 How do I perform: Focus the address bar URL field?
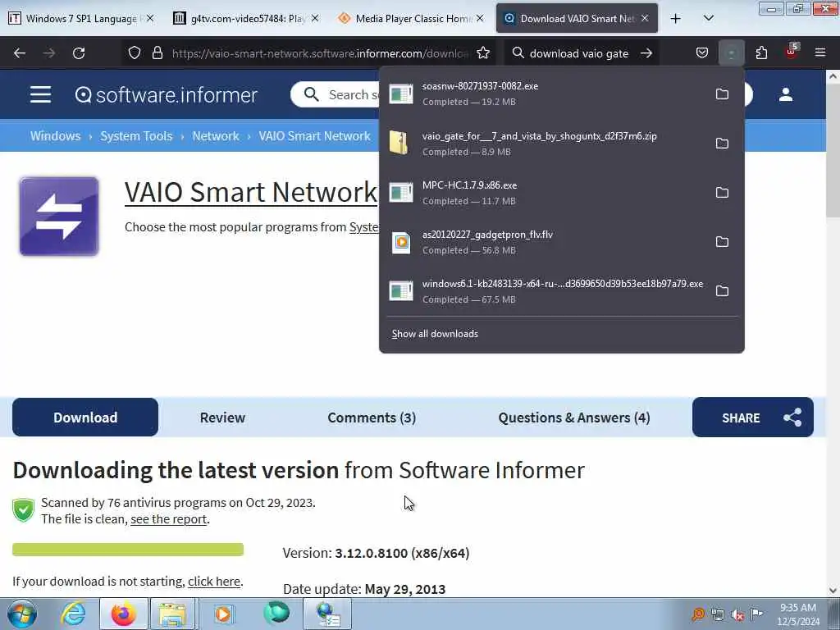tap(320, 53)
